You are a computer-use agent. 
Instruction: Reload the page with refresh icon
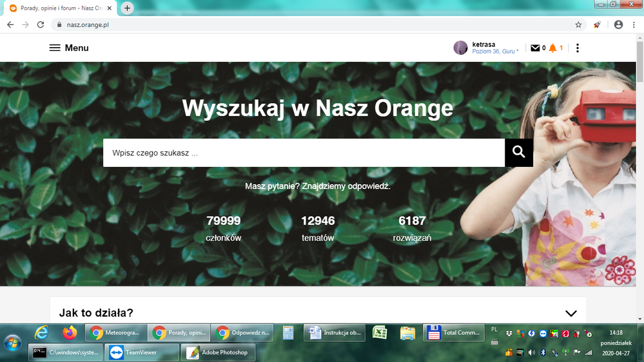click(x=40, y=24)
